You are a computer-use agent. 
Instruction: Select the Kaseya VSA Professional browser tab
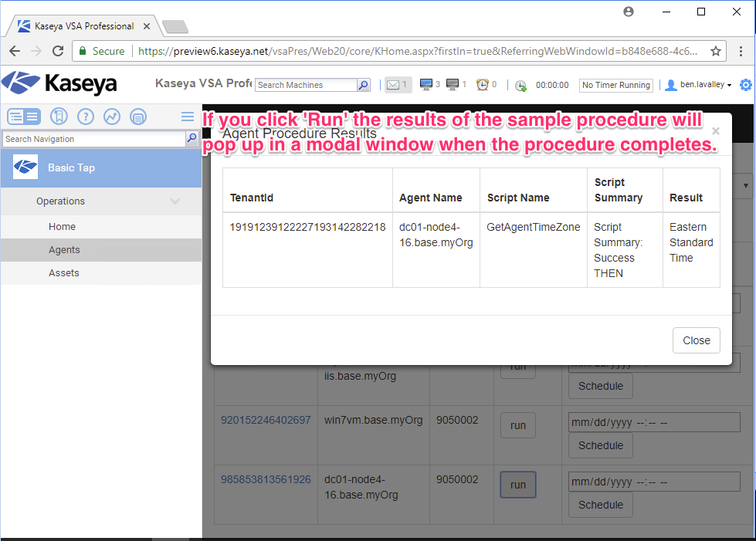[x=84, y=26]
